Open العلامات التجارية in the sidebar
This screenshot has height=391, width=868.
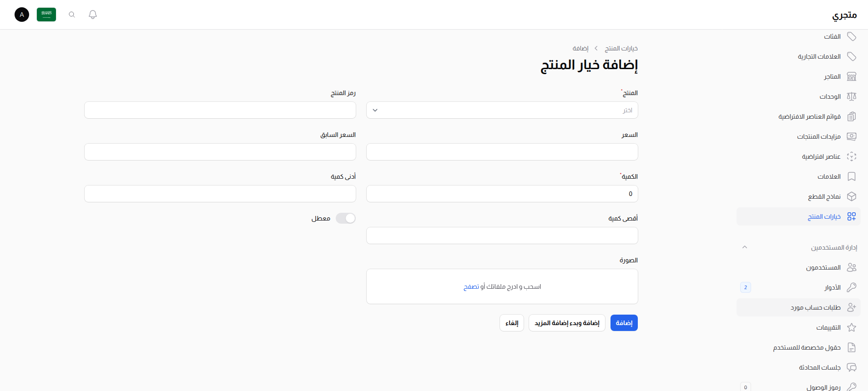[798, 56]
